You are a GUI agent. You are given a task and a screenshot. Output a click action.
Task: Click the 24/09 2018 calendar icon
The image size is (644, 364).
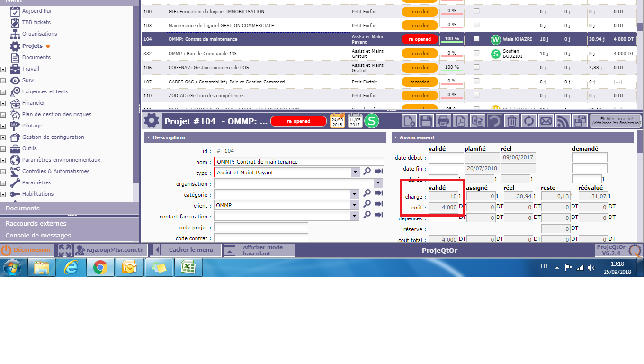338,121
